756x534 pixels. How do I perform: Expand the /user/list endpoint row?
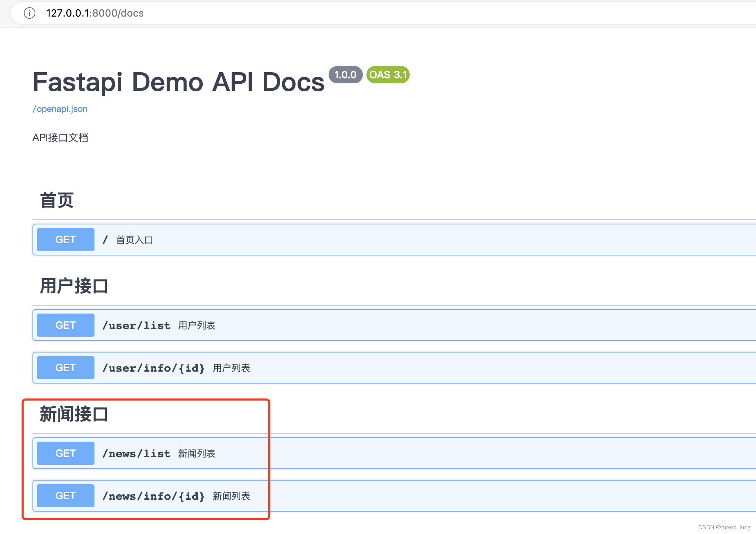tap(361, 325)
